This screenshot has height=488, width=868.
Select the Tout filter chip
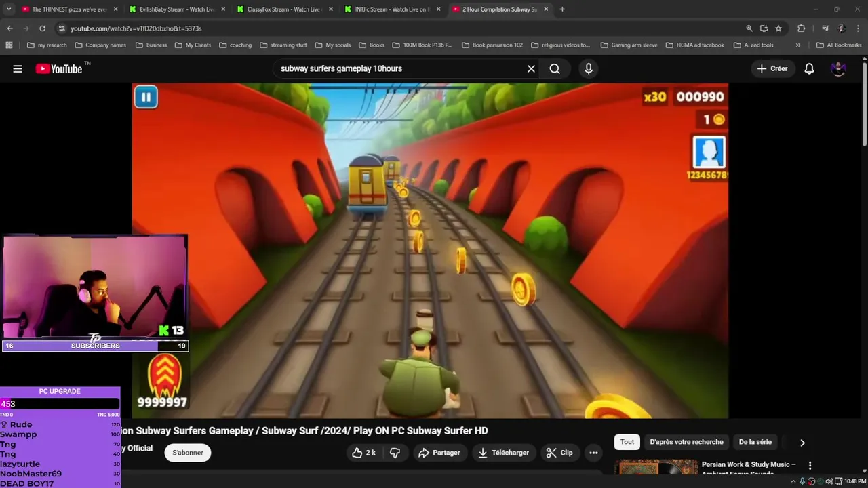point(627,442)
